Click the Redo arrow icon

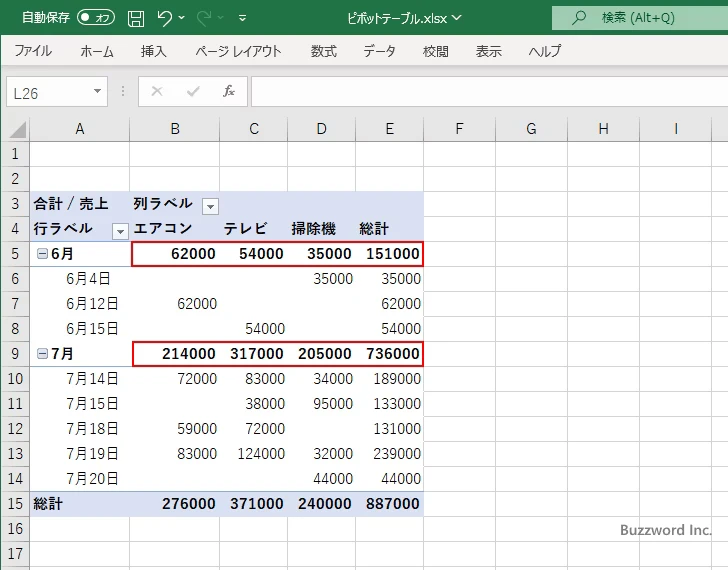tap(204, 18)
